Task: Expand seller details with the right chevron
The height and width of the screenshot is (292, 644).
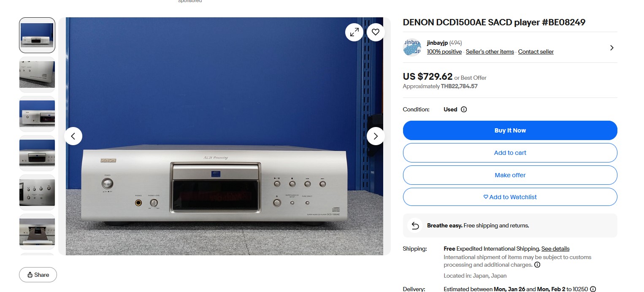Action: point(612,48)
